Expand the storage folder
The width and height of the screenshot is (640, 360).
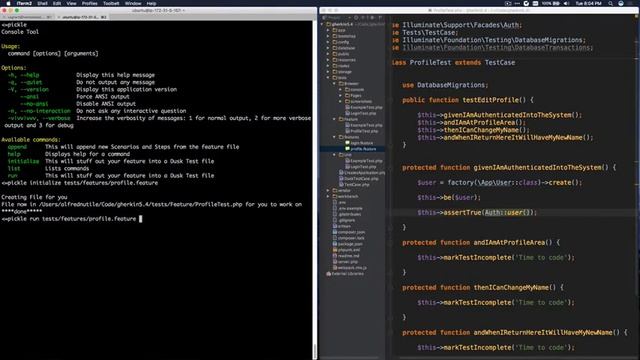328,71
